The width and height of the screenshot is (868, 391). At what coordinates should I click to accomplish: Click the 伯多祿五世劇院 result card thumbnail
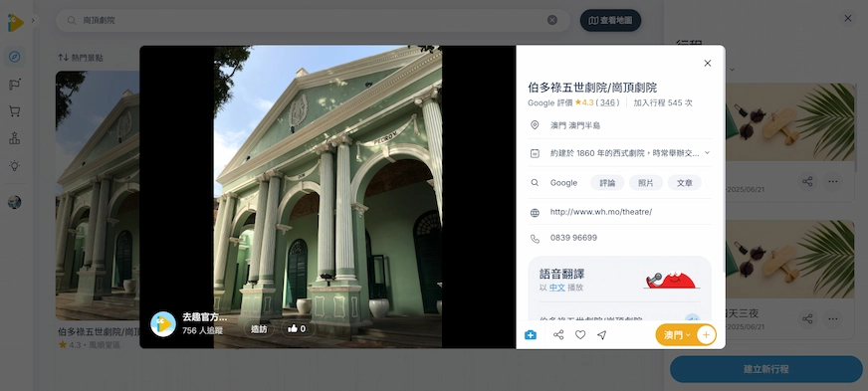(x=98, y=195)
